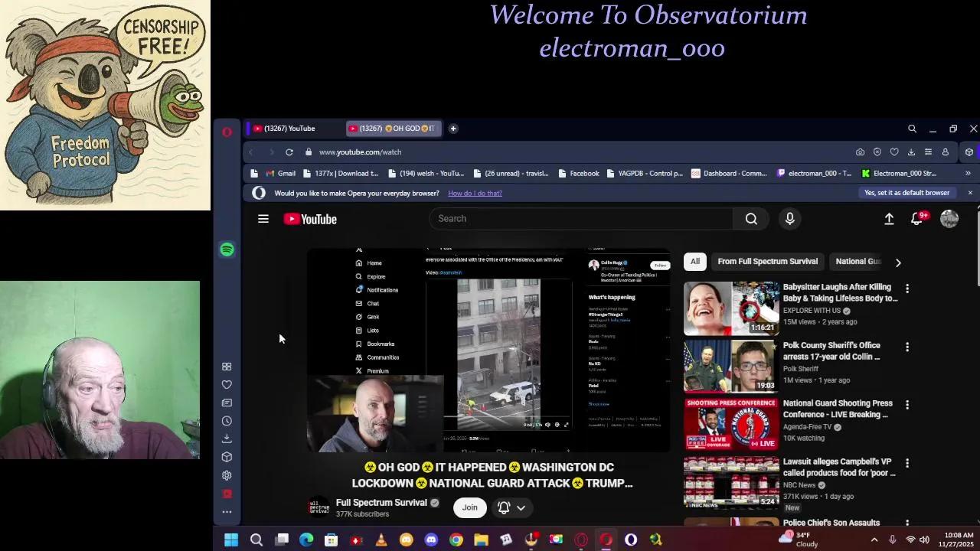Viewport: 980px width, 551px height.
Task: Open the 'YAGPDB - Control p...' bookmark
Action: 643,173
